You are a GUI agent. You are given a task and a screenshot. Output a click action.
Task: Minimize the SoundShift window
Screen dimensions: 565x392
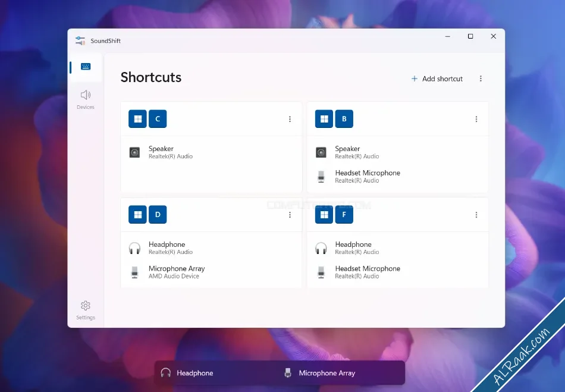click(447, 36)
